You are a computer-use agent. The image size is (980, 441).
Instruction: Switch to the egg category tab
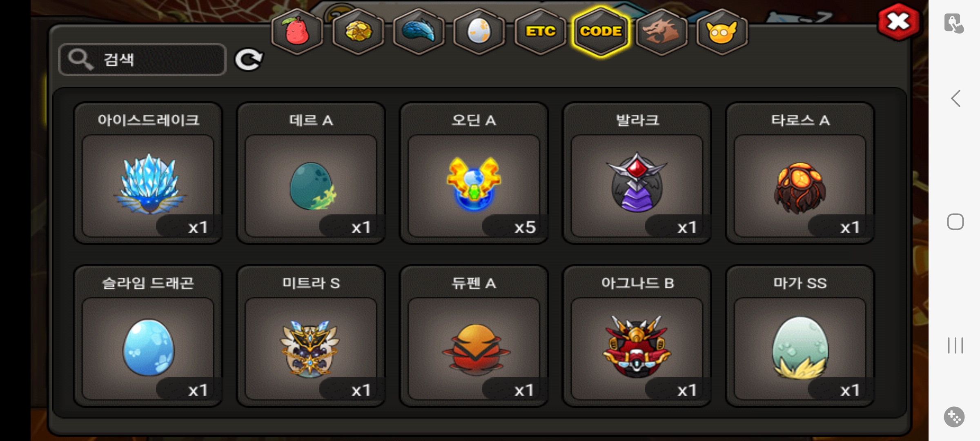pyautogui.click(x=479, y=31)
